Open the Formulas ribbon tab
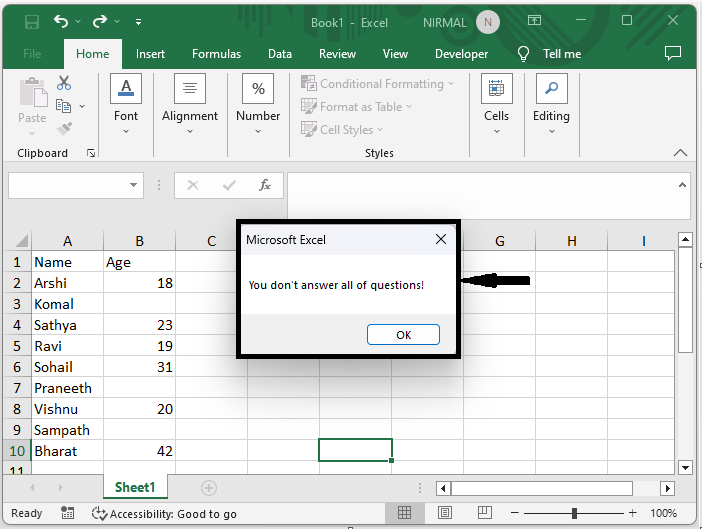702x529 pixels. 216,54
